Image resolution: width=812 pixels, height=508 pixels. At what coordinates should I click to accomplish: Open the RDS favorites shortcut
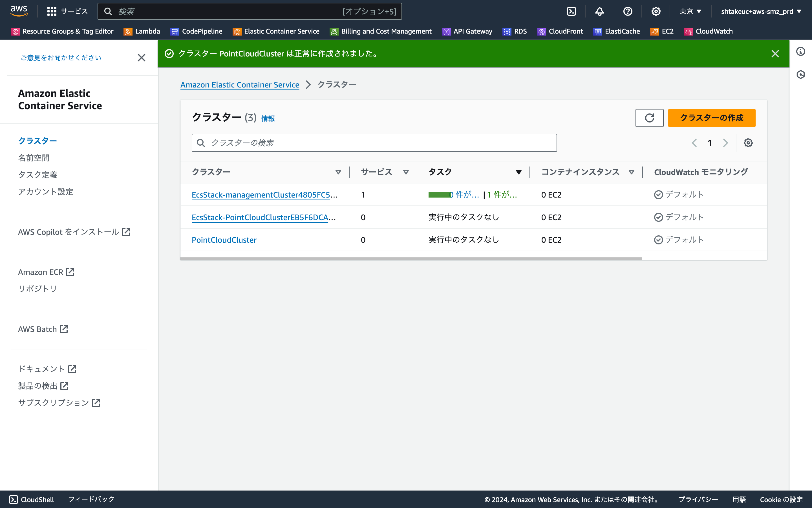pyautogui.click(x=515, y=31)
